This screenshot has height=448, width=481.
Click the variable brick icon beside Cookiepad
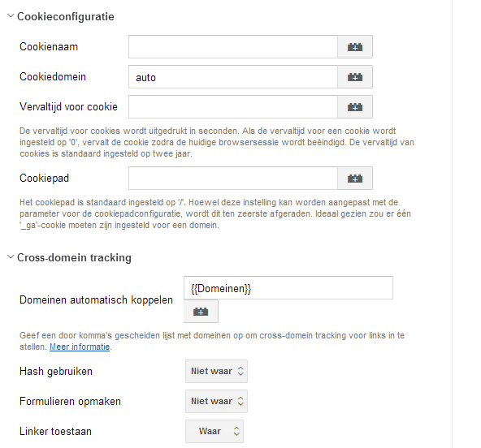click(x=355, y=179)
